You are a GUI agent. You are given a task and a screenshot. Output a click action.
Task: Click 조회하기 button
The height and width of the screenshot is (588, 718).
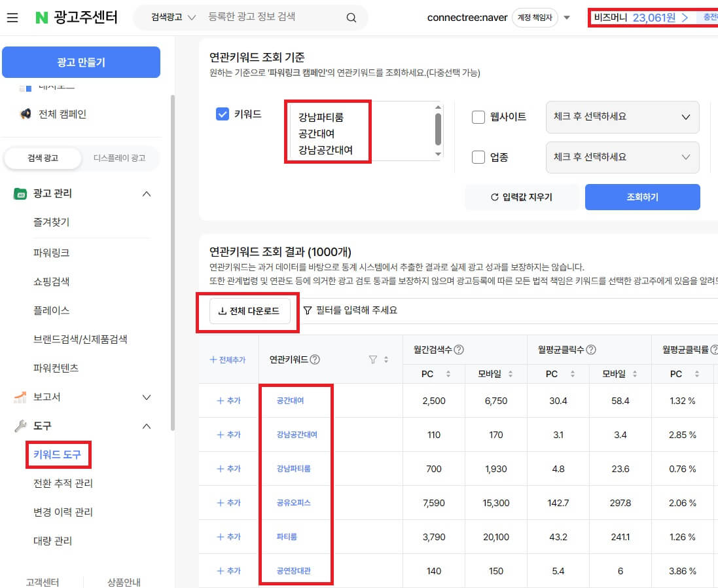[x=643, y=197]
